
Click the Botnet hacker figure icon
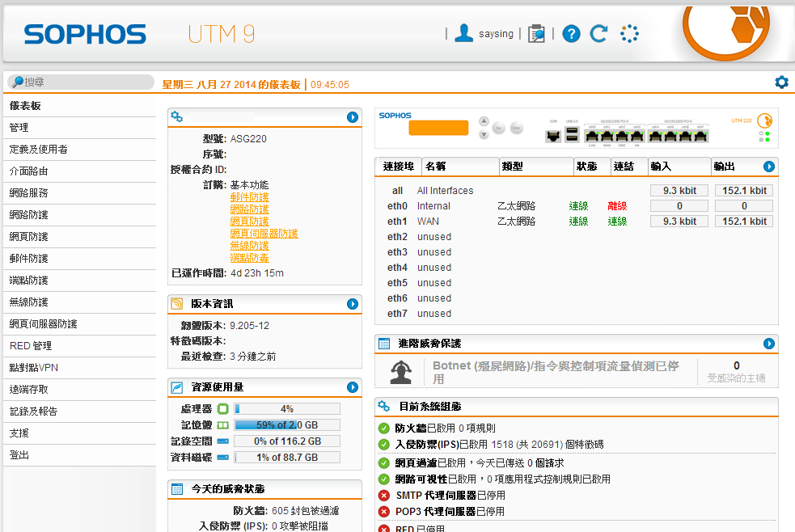401,373
